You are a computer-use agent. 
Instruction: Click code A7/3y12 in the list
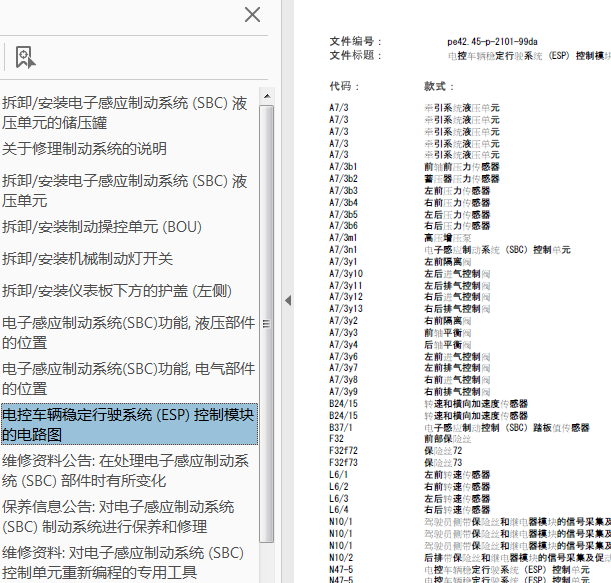click(346, 297)
